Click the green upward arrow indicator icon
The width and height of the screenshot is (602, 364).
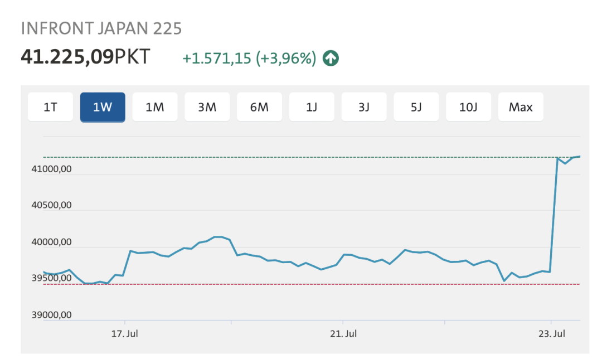tap(330, 57)
